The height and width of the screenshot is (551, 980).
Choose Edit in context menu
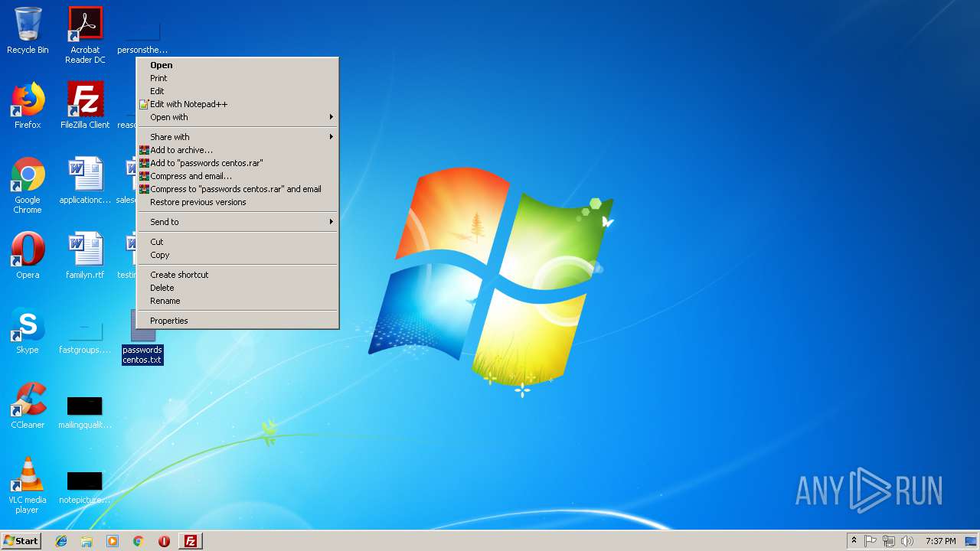[237, 91]
